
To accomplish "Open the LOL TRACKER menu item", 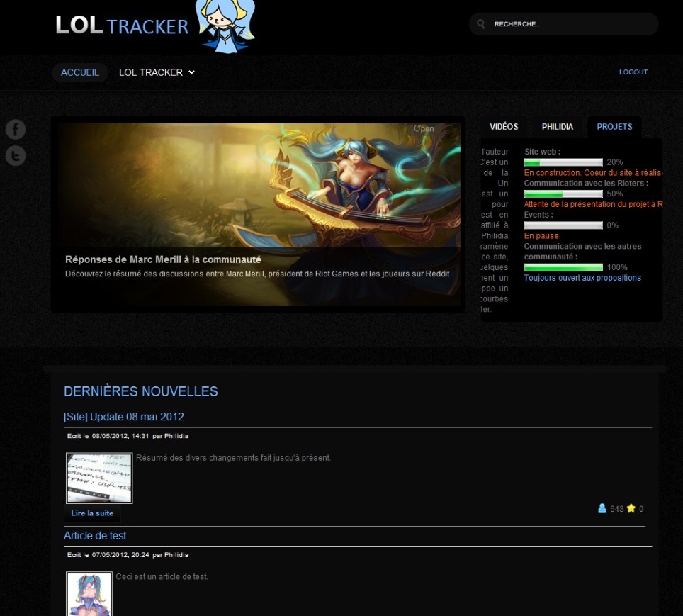I will 151,72.
